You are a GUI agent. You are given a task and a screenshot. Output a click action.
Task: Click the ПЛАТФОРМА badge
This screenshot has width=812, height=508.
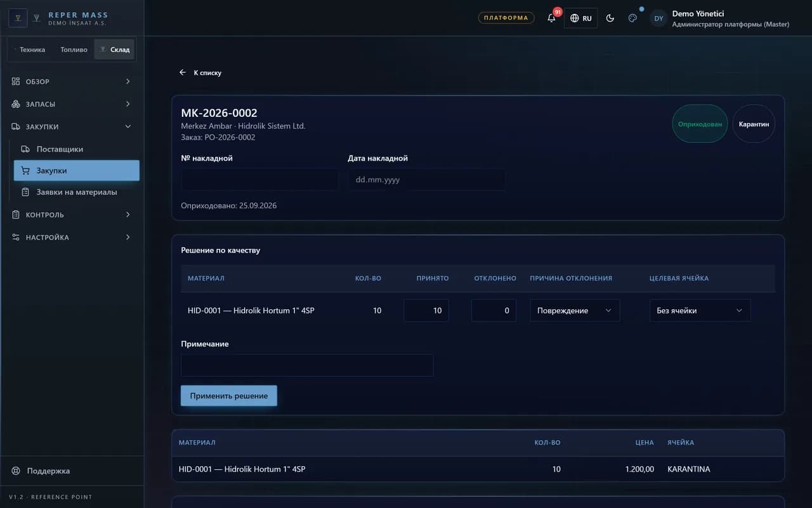pos(506,18)
